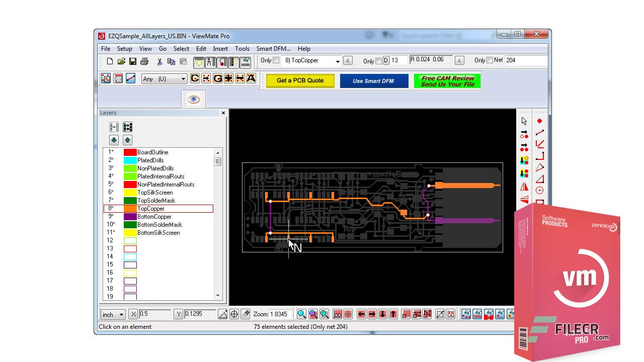
Task: Click the zoom magnifier icon in status bar
Action: 301,314
